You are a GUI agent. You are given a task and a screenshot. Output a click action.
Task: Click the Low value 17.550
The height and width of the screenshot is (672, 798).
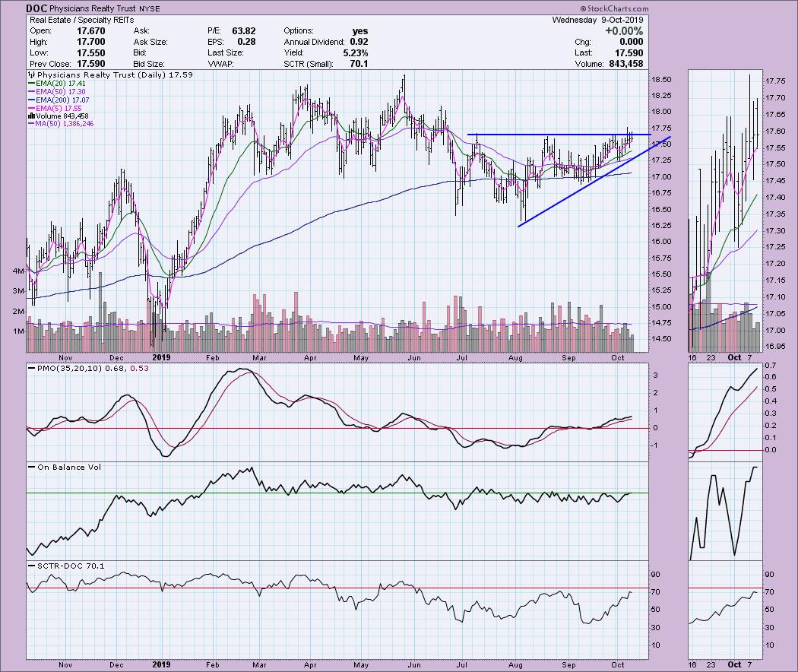tap(91, 53)
